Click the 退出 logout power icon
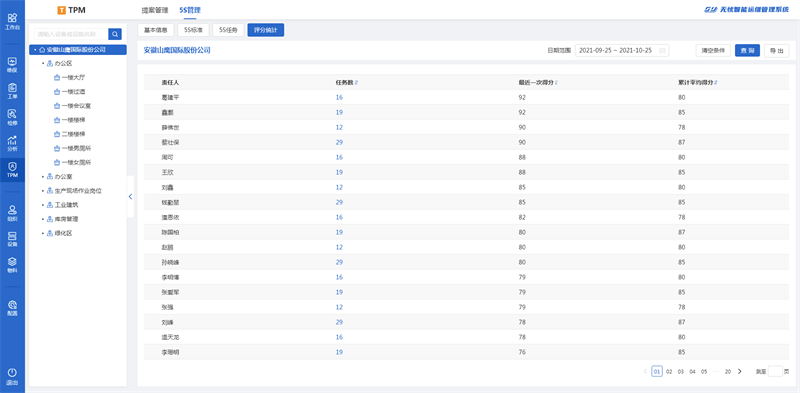Image resolution: width=800 pixels, height=393 pixels. coord(12,376)
